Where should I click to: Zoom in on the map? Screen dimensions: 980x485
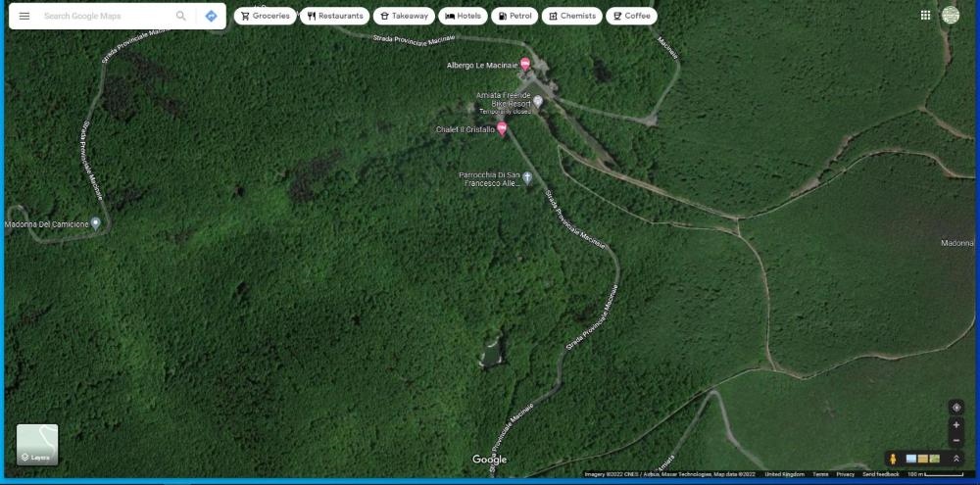pos(956,425)
